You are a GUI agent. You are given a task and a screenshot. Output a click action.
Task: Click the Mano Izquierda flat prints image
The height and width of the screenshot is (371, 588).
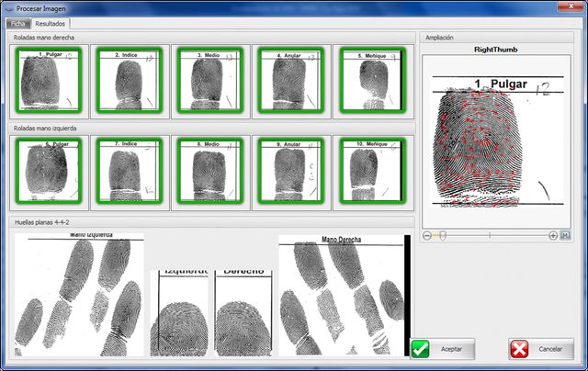pos(79,295)
